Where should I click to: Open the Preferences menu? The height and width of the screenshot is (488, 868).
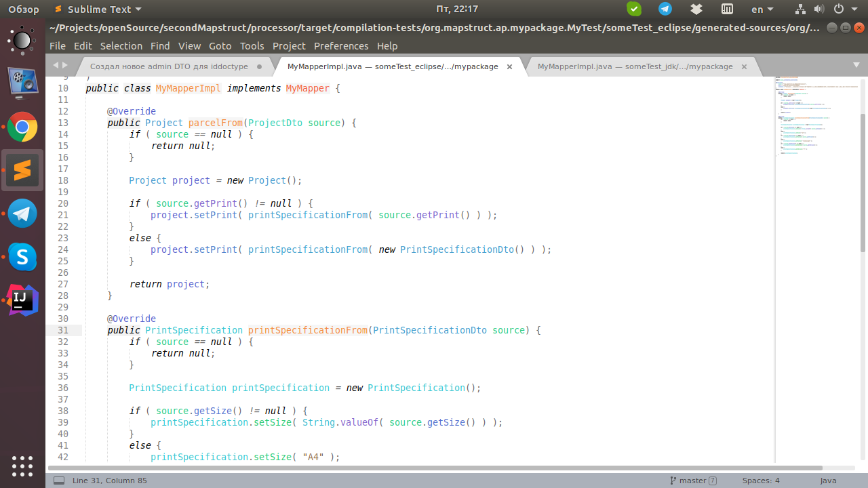[x=341, y=46]
